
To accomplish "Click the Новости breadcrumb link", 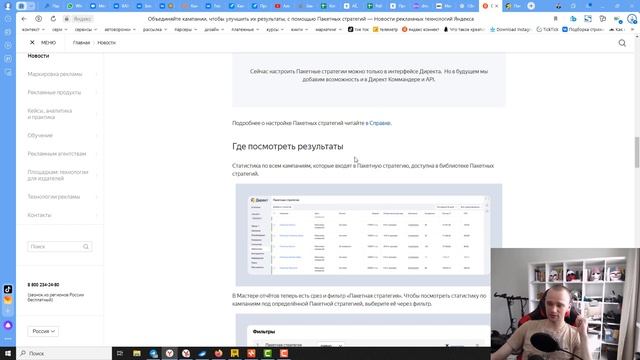I will tap(107, 42).
